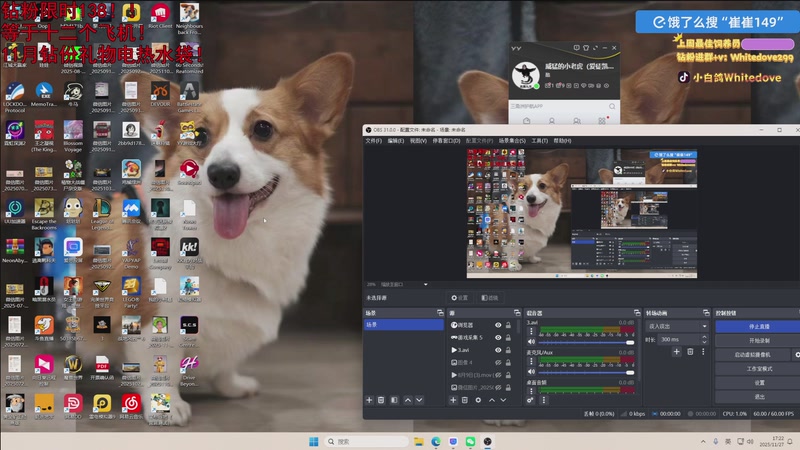Delete the selected scene with trash icon

point(381,400)
